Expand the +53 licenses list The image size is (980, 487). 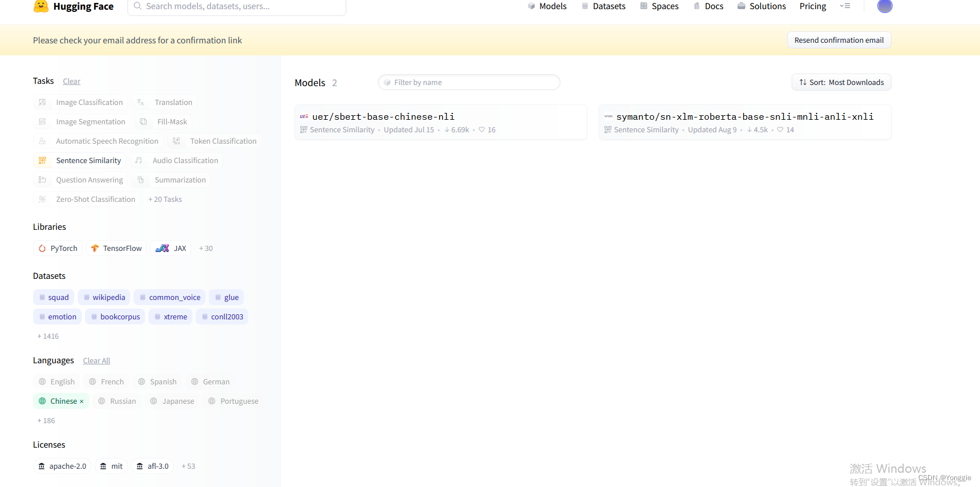188,466
